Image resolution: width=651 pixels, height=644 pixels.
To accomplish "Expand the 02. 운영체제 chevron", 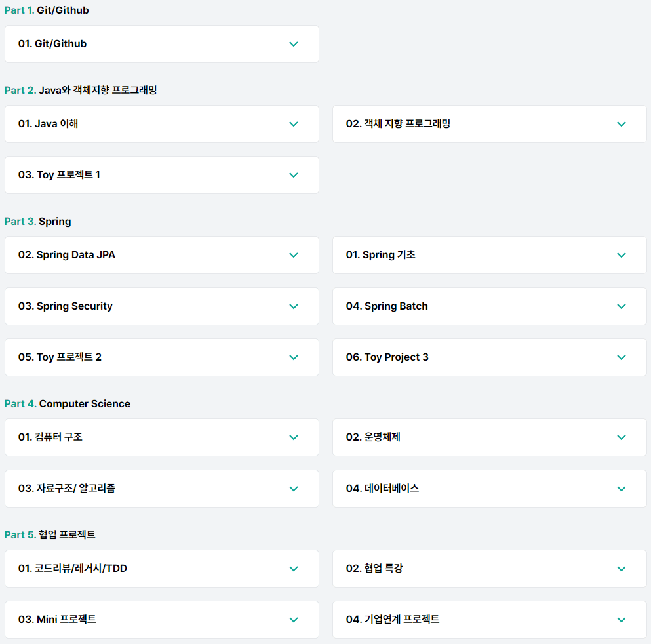I will pyautogui.click(x=621, y=437).
